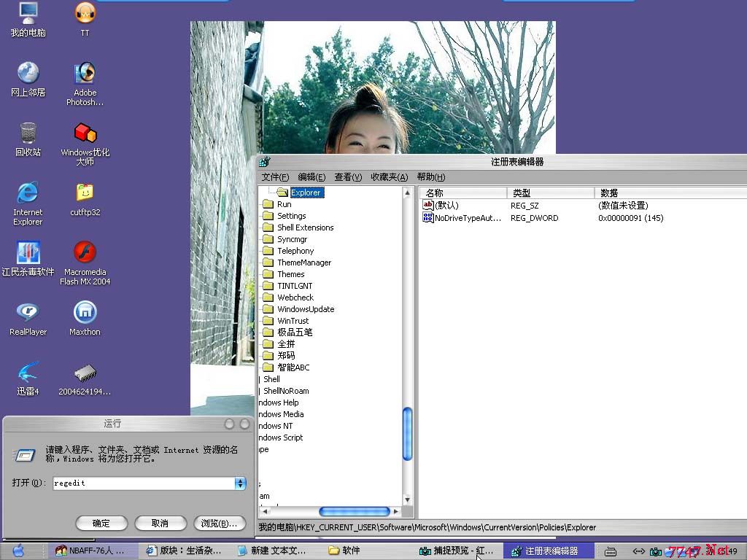Click the 数据 column header
Screen dimensions: 747x560
click(x=672, y=192)
